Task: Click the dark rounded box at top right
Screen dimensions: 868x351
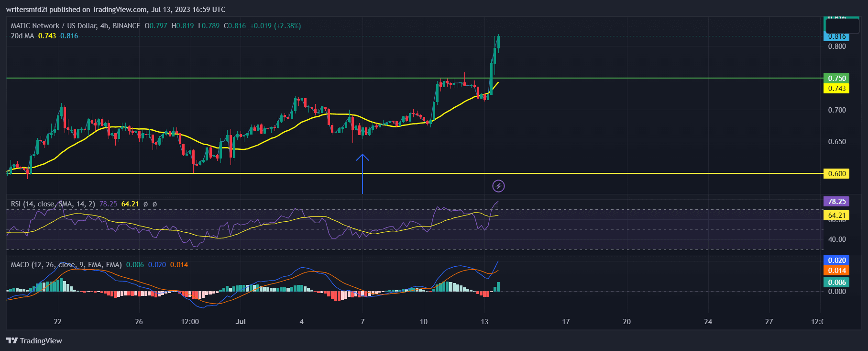Action: pos(842,25)
